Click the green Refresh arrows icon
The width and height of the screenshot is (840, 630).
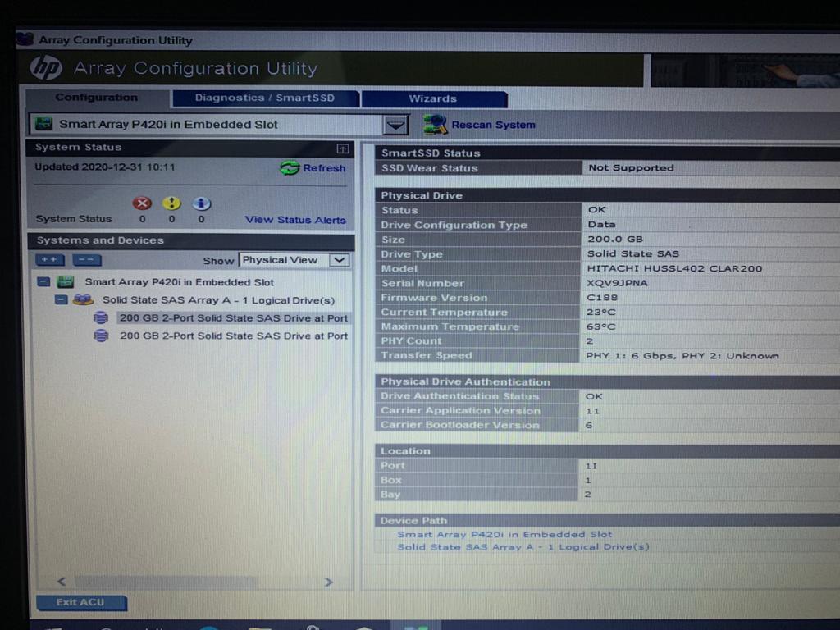click(x=290, y=167)
